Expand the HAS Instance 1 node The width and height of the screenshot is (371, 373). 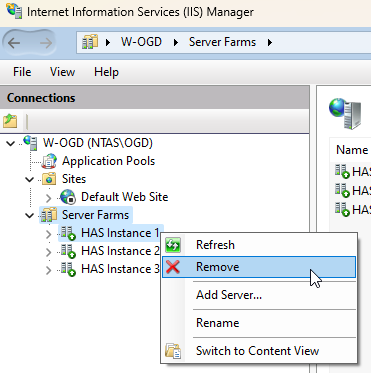(49, 234)
